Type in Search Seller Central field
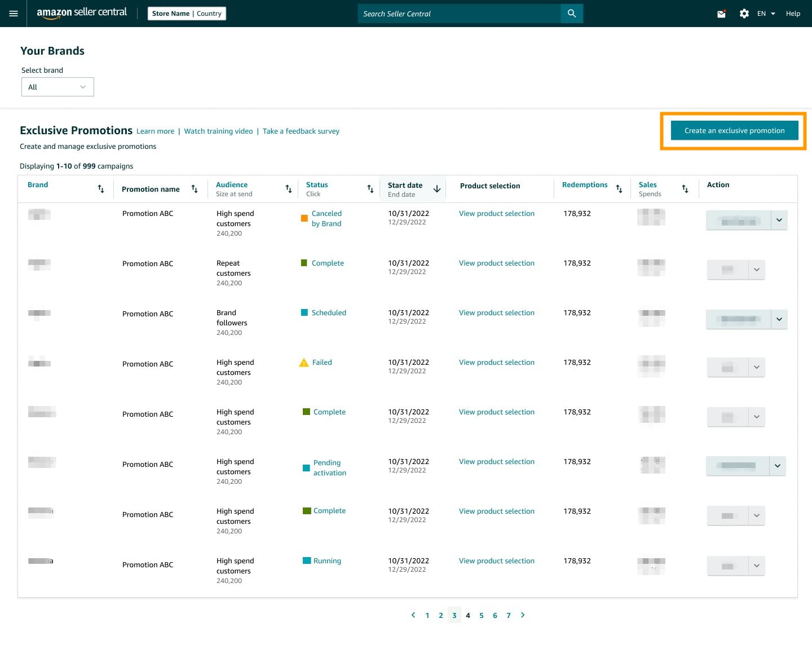Viewport: 812px width, 649px height. [x=459, y=14]
